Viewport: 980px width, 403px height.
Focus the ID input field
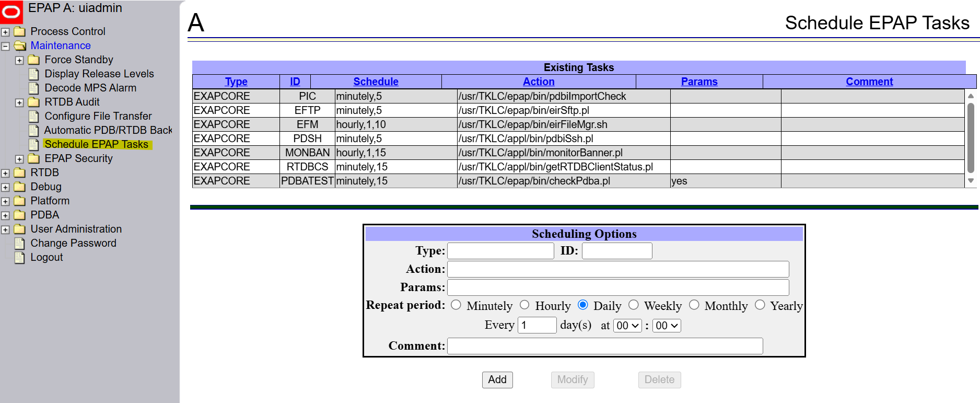coord(617,251)
